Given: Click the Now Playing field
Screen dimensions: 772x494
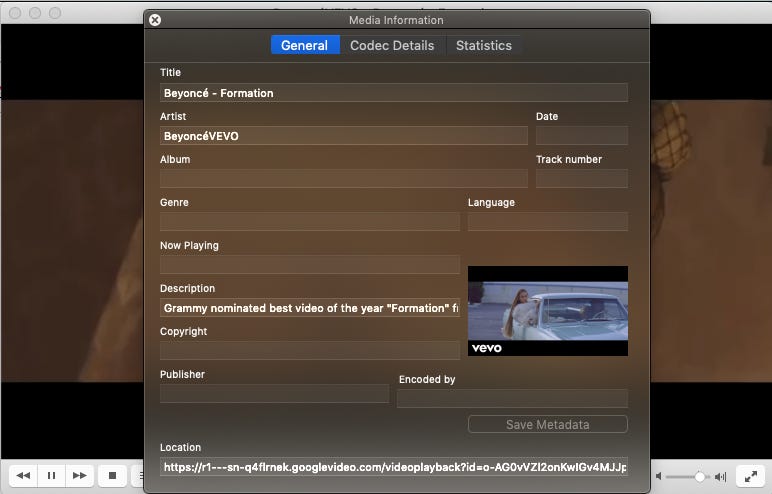Looking at the screenshot, I should [x=310, y=264].
